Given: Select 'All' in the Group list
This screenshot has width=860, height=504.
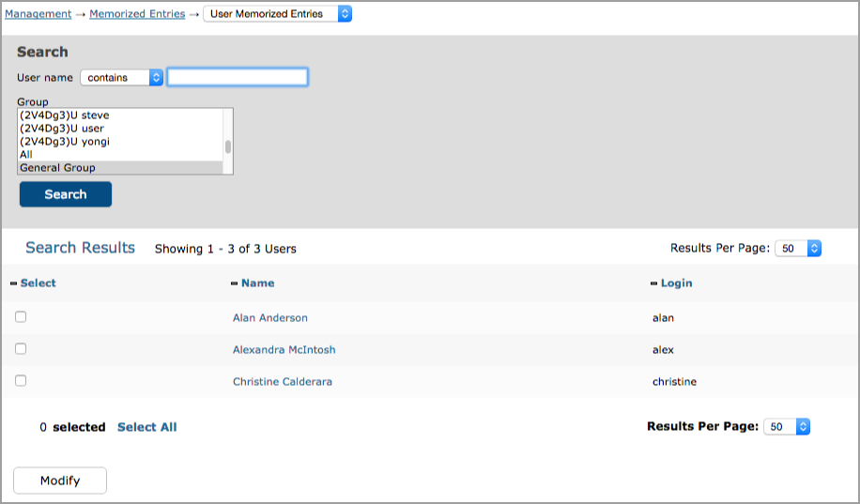Looking at the screenshot, I should pyautogui.click(x=120, y=155).
